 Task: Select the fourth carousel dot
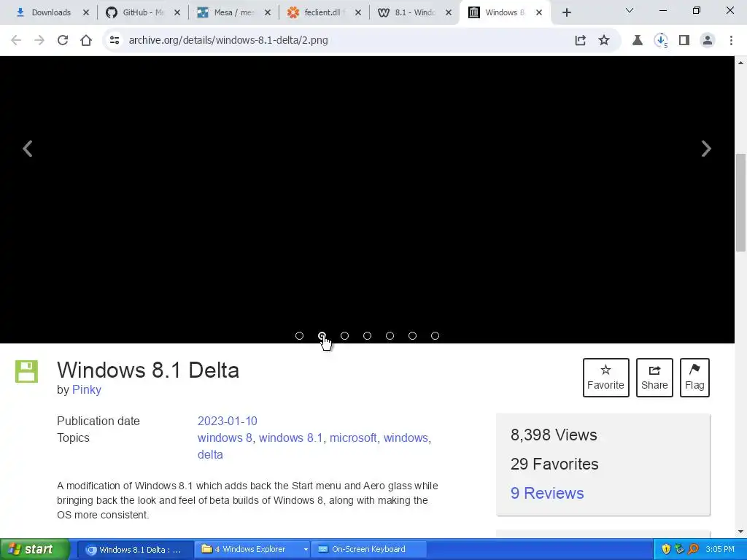tap(368, 335)
